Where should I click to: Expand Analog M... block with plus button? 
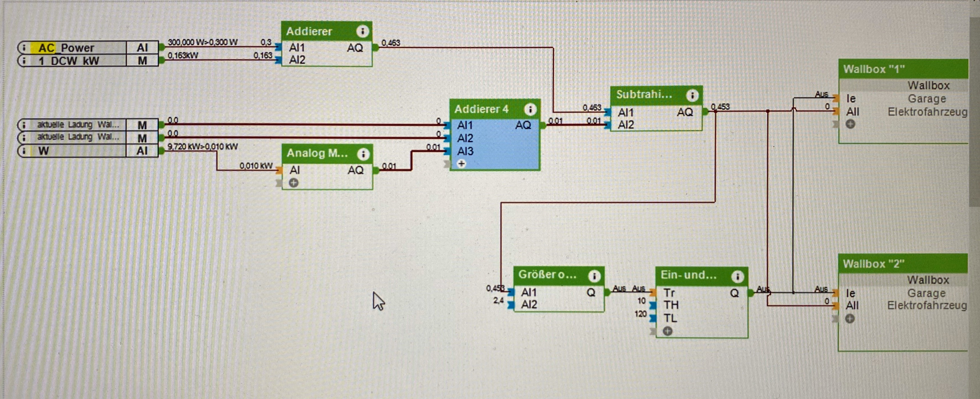293,183
